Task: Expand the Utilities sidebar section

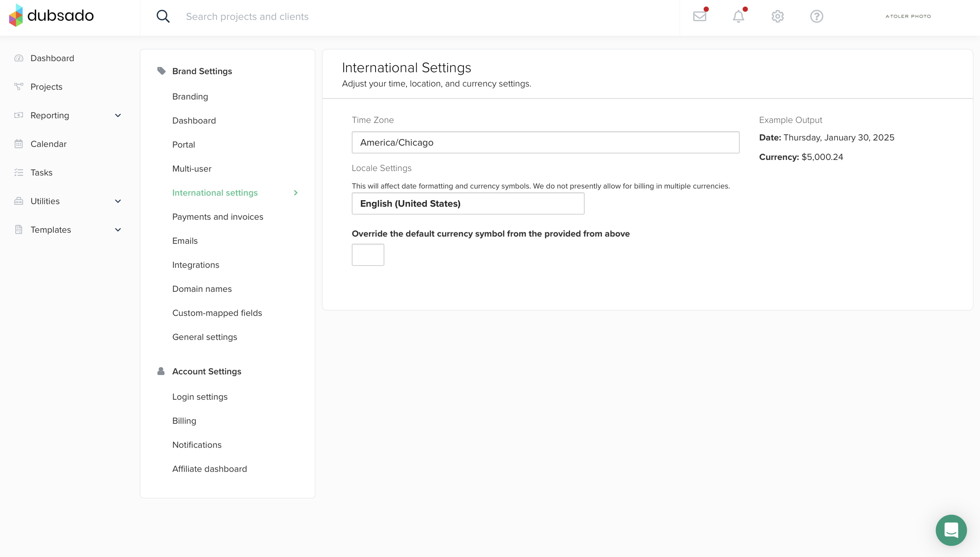Action: coord(118,201)
